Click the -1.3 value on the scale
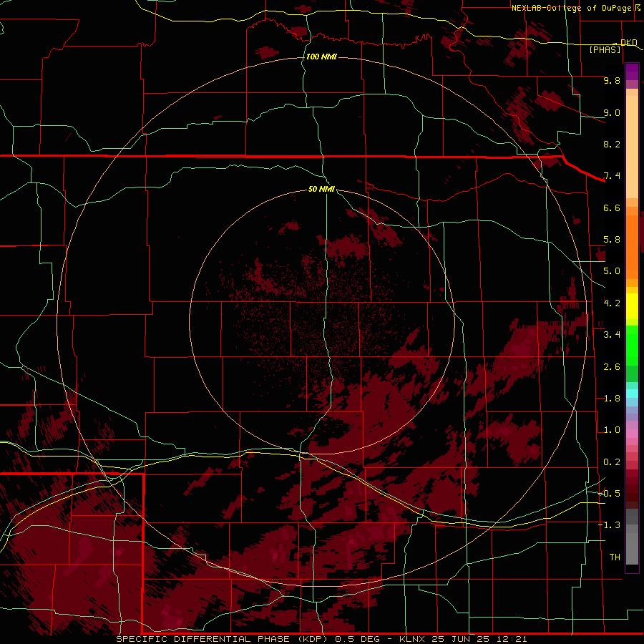 point(609,525)
